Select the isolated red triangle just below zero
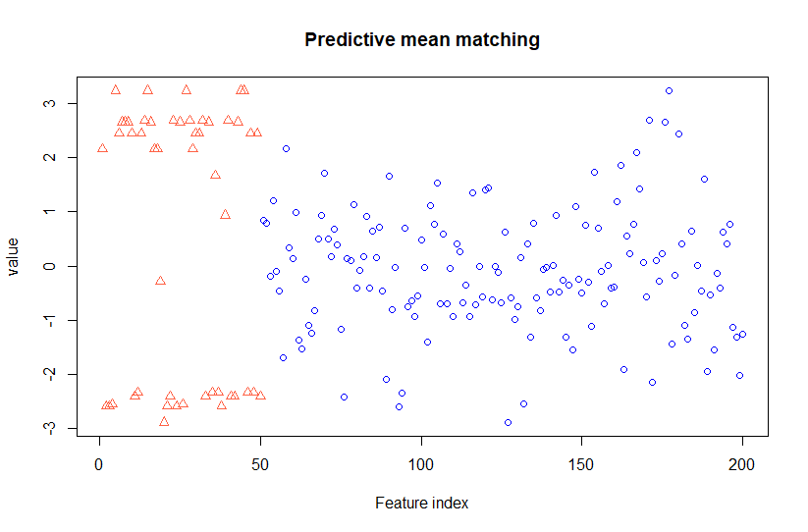The image size is (808, 532). click(160, 280)
